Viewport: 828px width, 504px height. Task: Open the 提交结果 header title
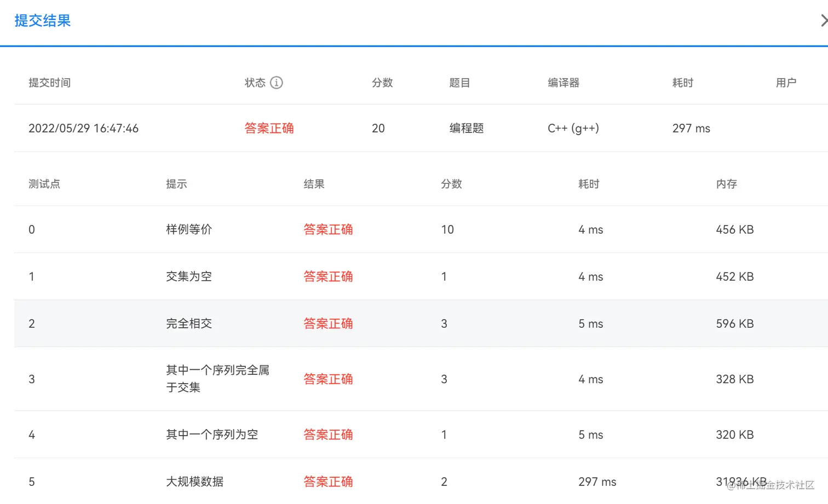tap(43, 21)
